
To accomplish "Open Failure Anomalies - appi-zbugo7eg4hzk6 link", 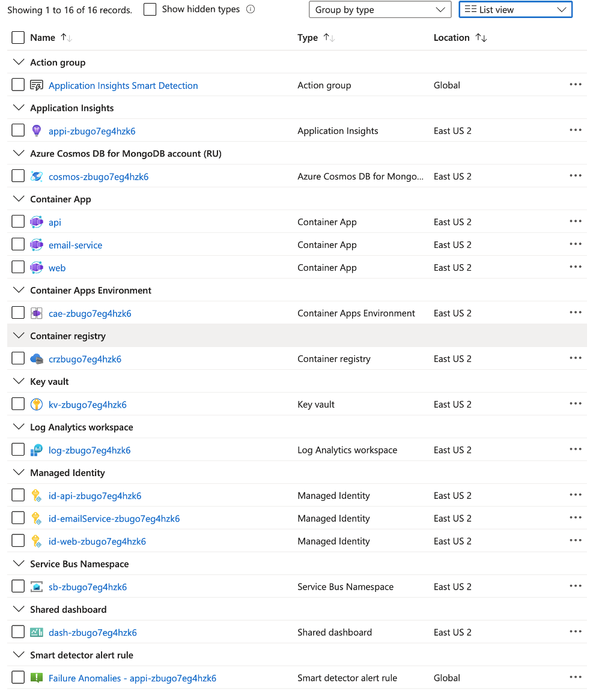I will (x=132, y=678).
